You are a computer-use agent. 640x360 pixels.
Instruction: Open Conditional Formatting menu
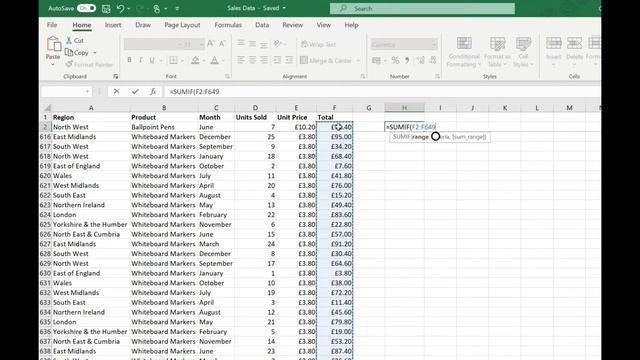tap(464, 52)
